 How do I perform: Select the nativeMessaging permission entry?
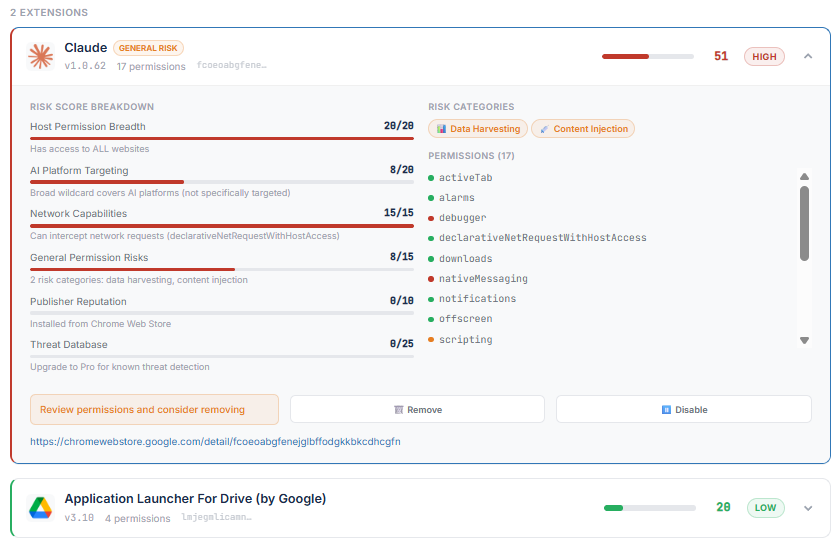point(478,279)
